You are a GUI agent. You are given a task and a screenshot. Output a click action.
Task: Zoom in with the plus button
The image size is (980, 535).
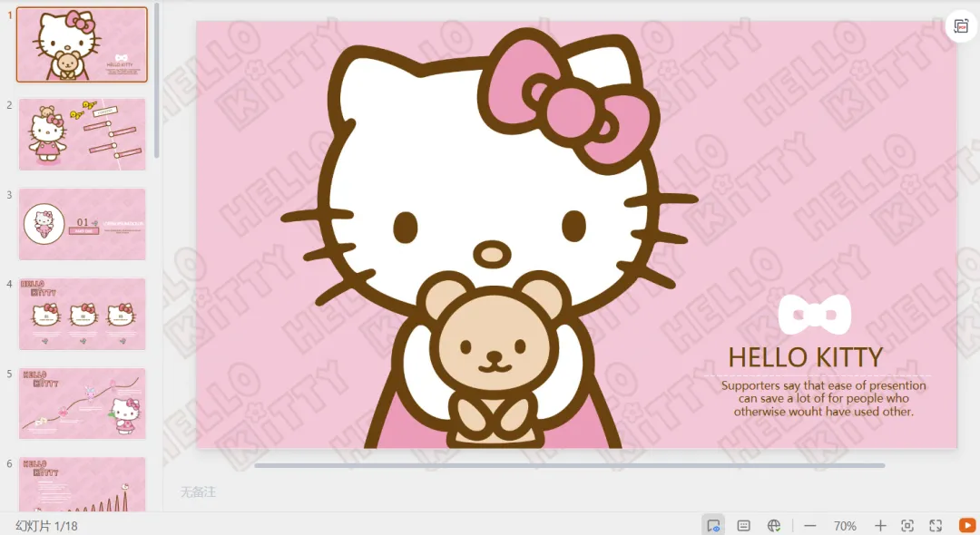[880, 526]
